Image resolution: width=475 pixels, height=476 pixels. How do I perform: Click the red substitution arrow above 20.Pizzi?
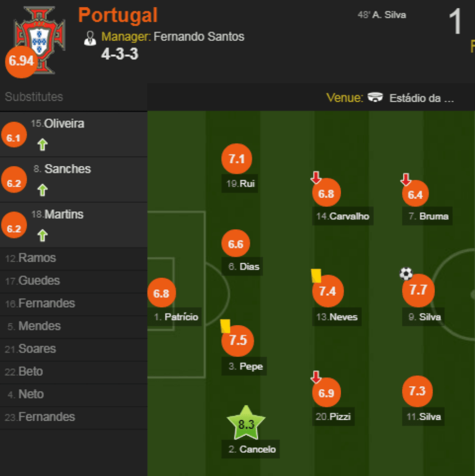tap(316, 376)
